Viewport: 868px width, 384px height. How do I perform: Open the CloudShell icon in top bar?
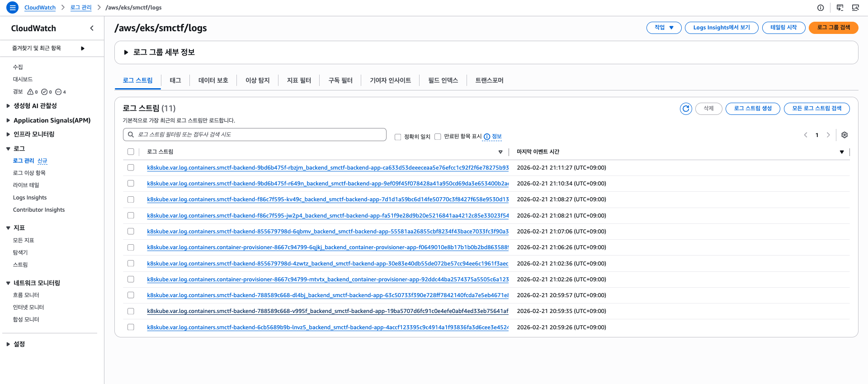coord(840,8)
